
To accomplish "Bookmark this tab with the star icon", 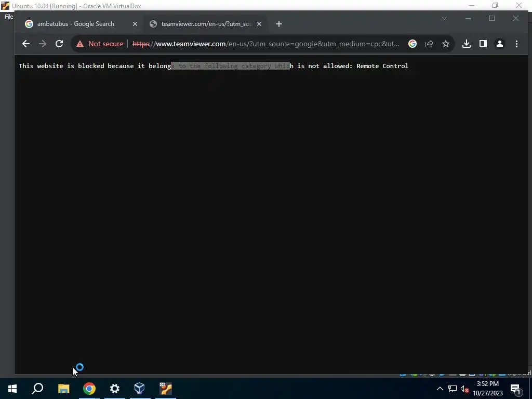I will tap(446, 44).
